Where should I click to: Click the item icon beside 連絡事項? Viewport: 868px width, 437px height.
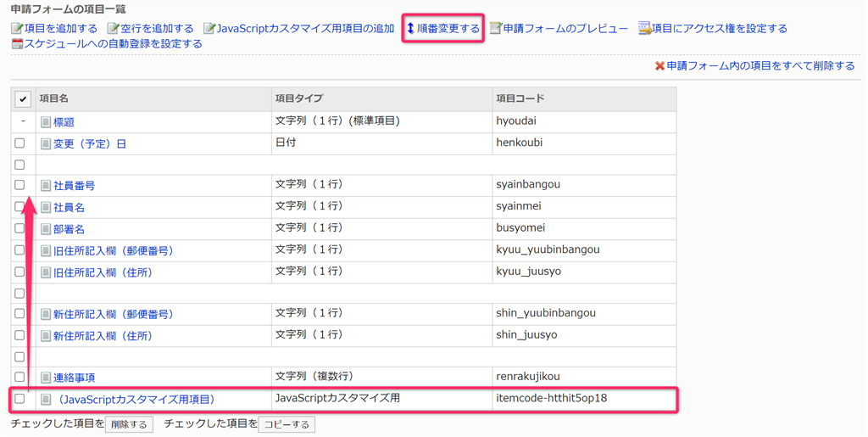coord(46,378)
